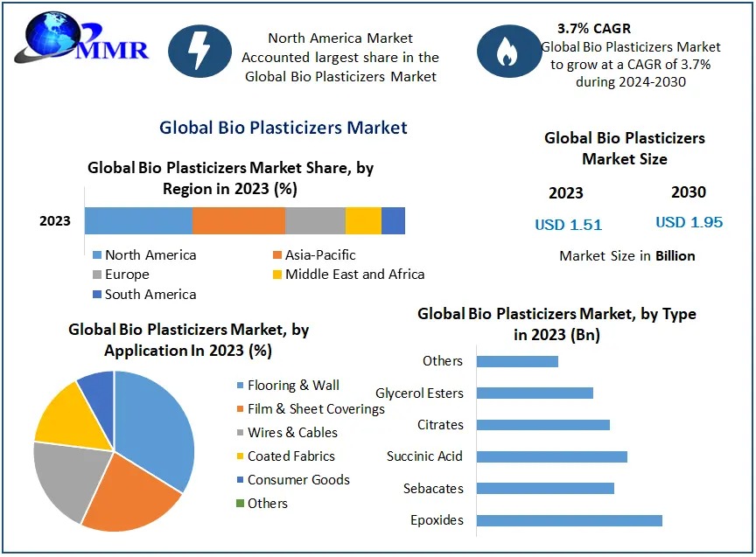756x557 pixels.
Task: Click the 3.7% CAGR heading
Action: (x=594, y=29)
